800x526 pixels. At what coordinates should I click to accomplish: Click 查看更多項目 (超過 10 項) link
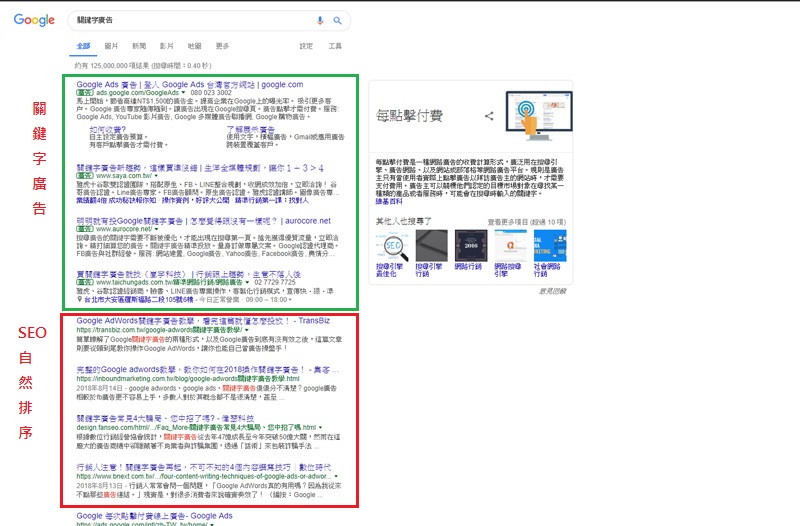tap(527, 222)
